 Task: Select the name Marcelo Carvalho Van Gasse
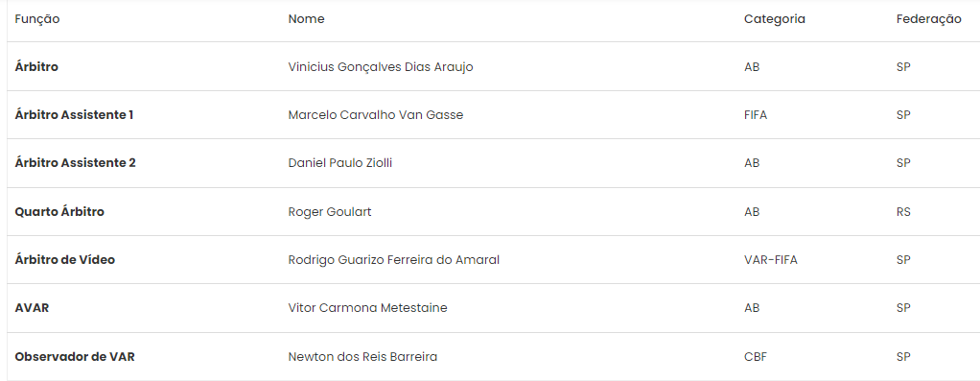376,115
